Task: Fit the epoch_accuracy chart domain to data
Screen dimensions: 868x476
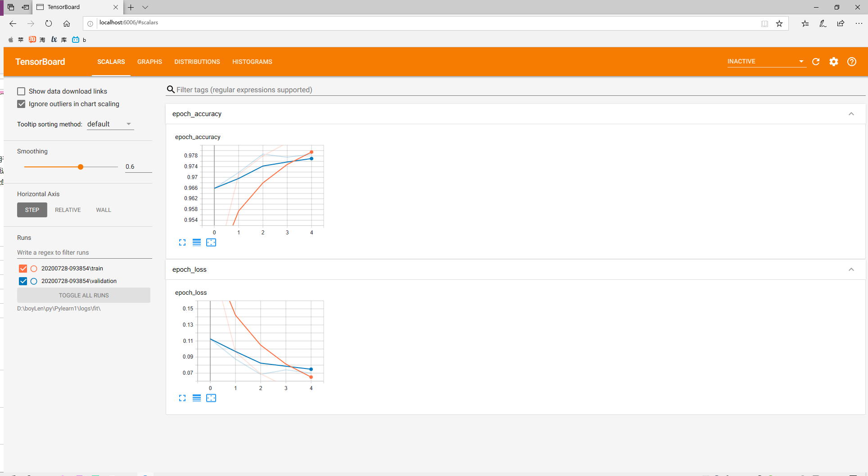Action: [x=211, y=242]
